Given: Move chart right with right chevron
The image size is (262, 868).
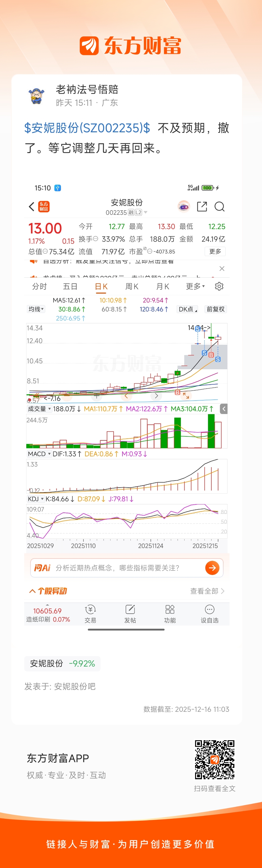Looking at the screenshot, I should point(156,396).
